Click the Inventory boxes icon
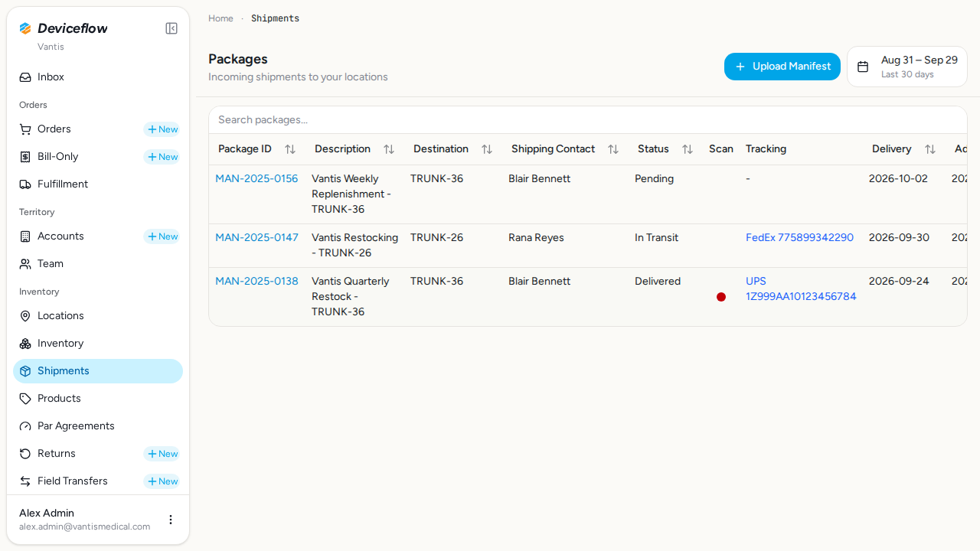This screenshot has width=980, height=551. pyautogui.click(x=25, y=344)
